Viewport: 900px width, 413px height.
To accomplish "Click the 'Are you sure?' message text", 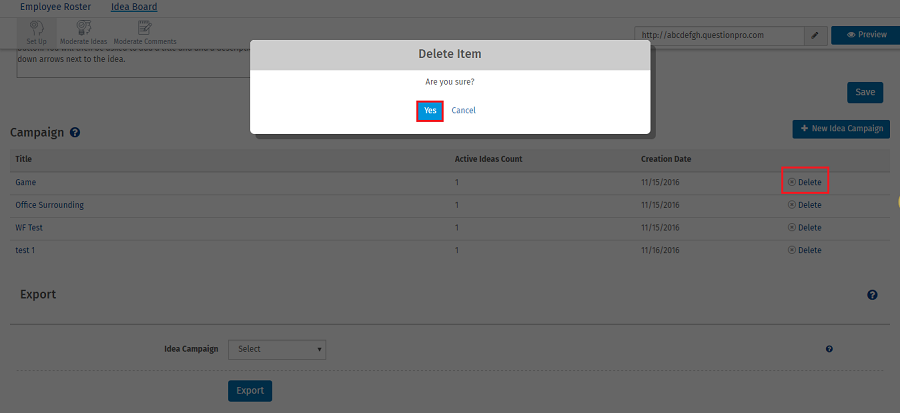I will click(450, 82).
